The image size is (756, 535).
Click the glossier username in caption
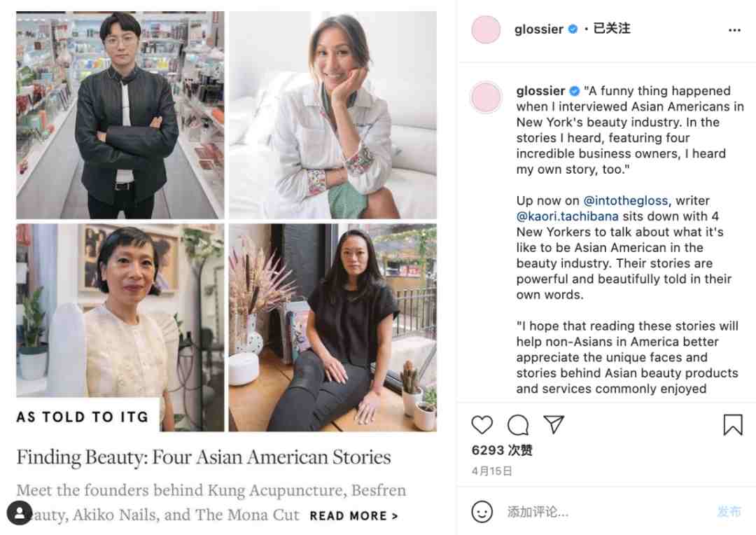tap(540, 91)
